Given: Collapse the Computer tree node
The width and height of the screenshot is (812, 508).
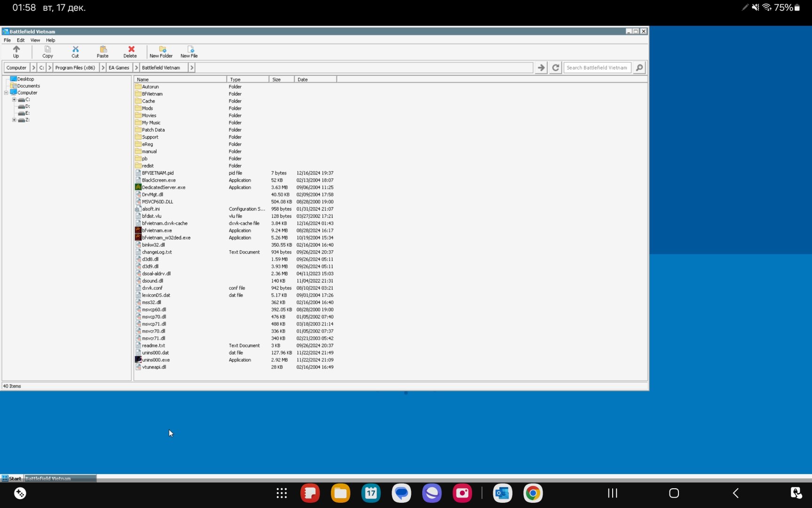Looking at the screenshot, I should (x=6, y=93).
